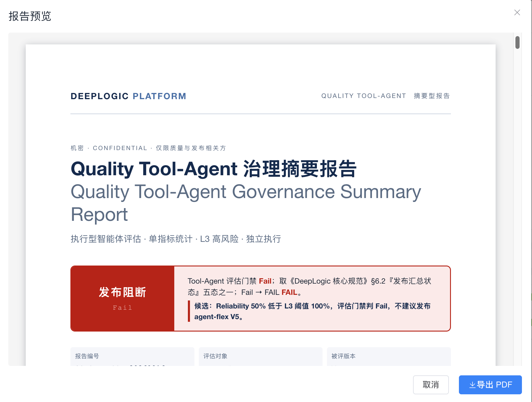
Task: Click the red 发布阻断 status block
Action: 122,298
